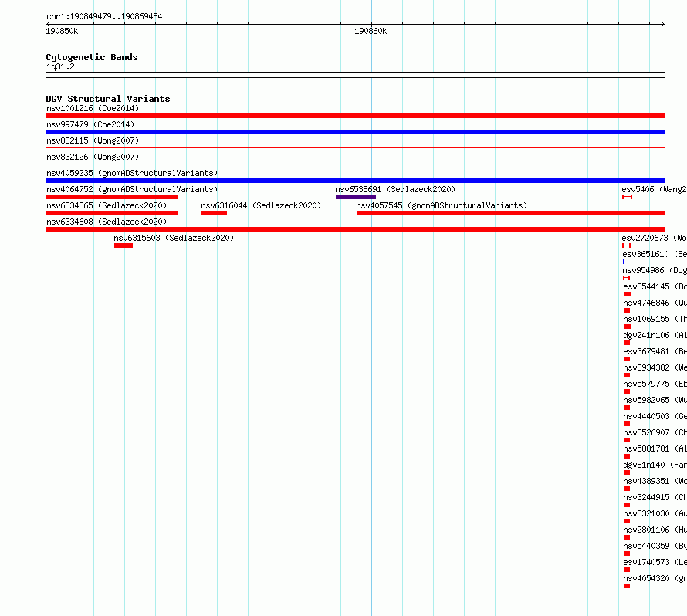Image resolution: width=687 pixels, height=616 pixels.
Task: Open the nsv832115 (Wong2007) label
Action: (x=93, y=140)
